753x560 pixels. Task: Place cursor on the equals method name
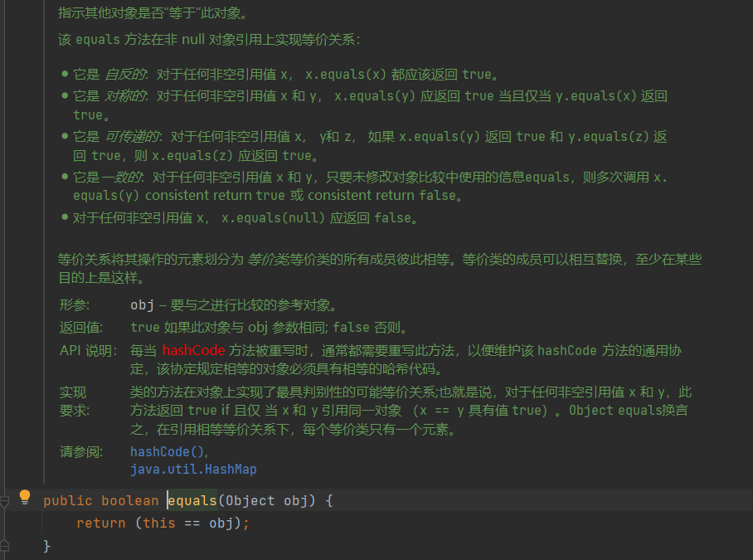point(192,500)
